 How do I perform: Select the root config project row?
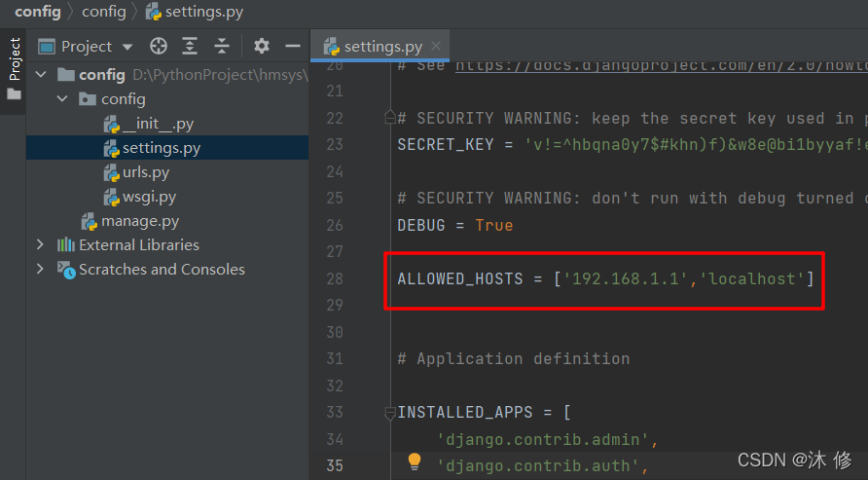[x=167, y=74]
